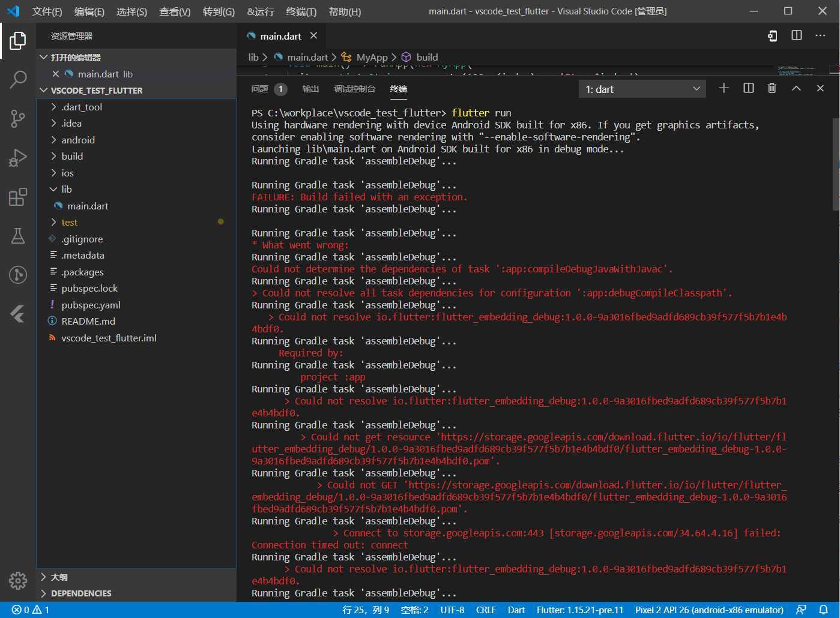The image size is (840, 618).
Task: Switch to the 问题 problems tab
Action: pyautogui.click(x=259, y=89)
